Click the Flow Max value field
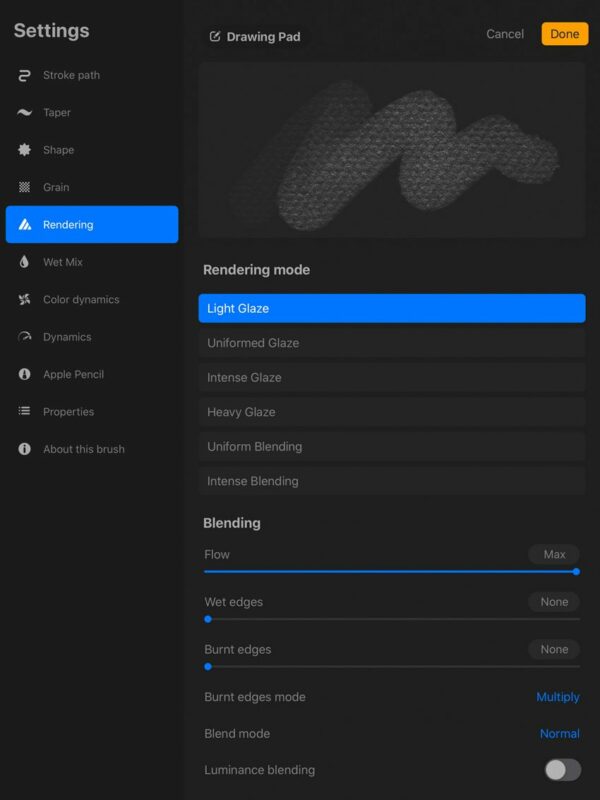 (554, 555)
